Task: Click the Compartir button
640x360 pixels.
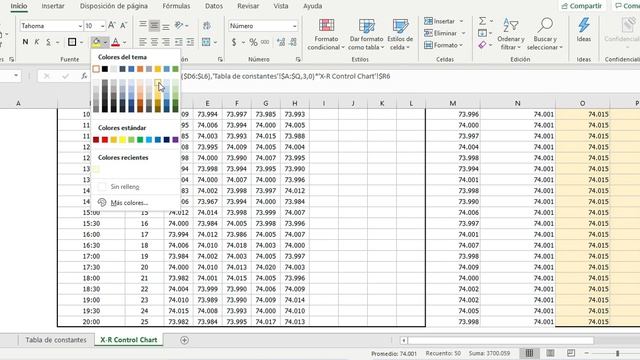Action: click(582, 6)
